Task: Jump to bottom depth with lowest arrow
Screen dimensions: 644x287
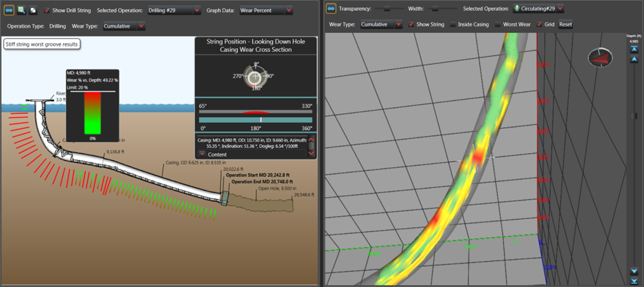Action: click(634, 281)
